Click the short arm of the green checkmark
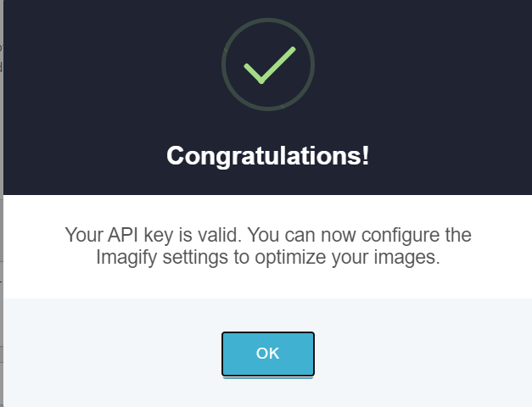Viewport: 532px width, 407px height. [x=253, y=74]
